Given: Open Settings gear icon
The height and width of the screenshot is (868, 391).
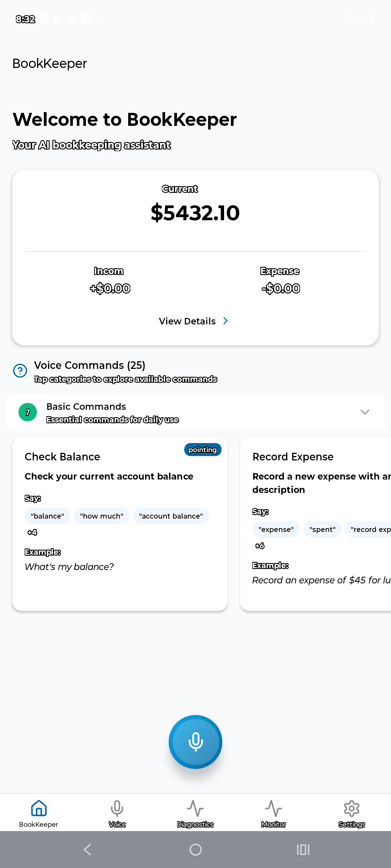Looking at the screenshot, I should (x=352, y=809).
